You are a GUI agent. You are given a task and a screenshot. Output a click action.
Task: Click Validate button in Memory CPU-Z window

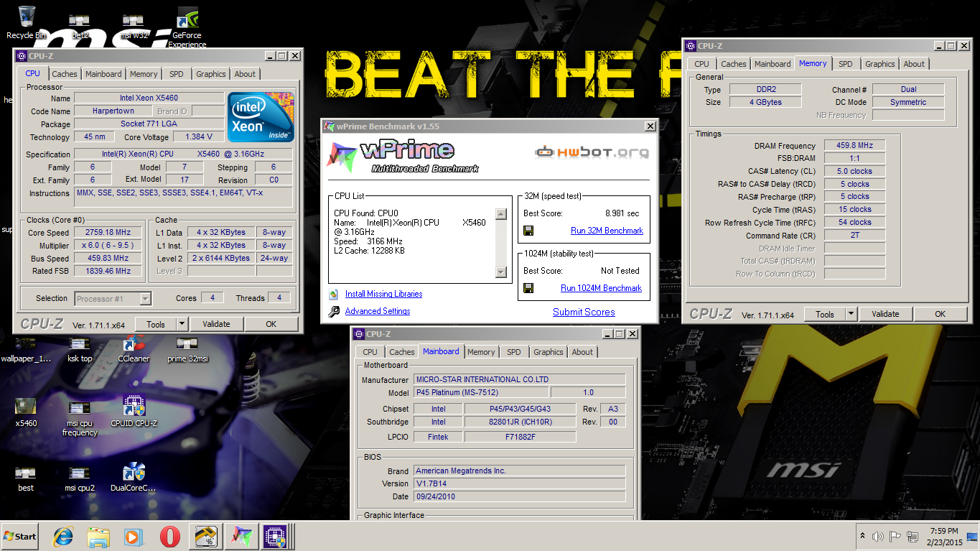[885, 314]
